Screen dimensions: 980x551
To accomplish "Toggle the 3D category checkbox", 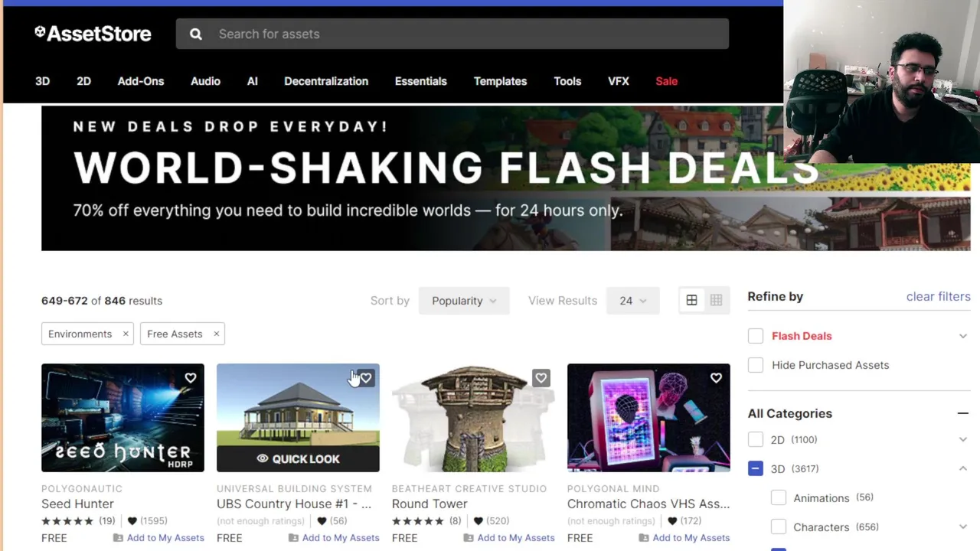I will [756, 468].
